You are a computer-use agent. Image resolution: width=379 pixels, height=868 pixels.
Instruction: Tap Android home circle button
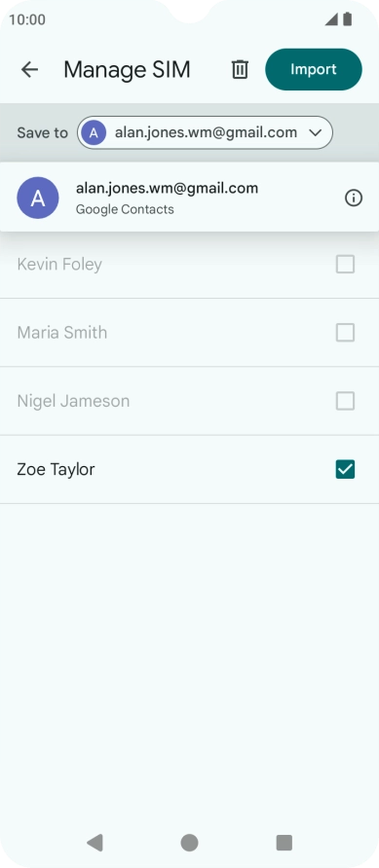(x=189, y=843)
